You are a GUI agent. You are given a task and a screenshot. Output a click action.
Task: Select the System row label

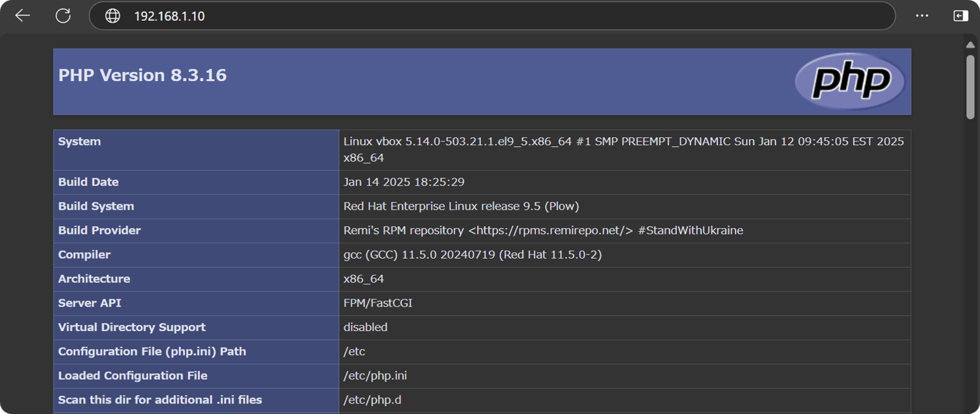click(x=80, y=142)
